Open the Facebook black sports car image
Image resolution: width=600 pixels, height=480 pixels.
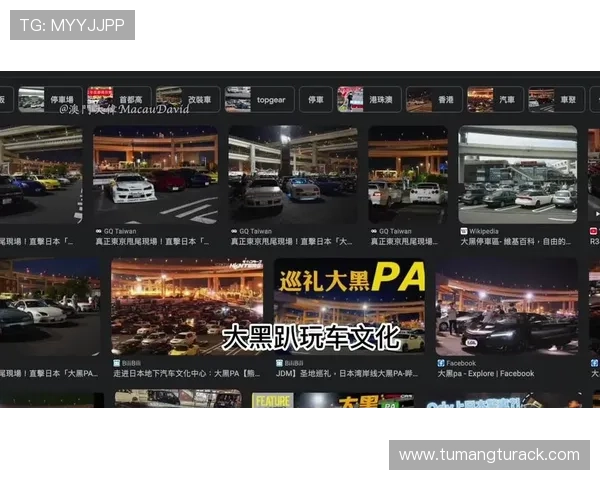507,307
